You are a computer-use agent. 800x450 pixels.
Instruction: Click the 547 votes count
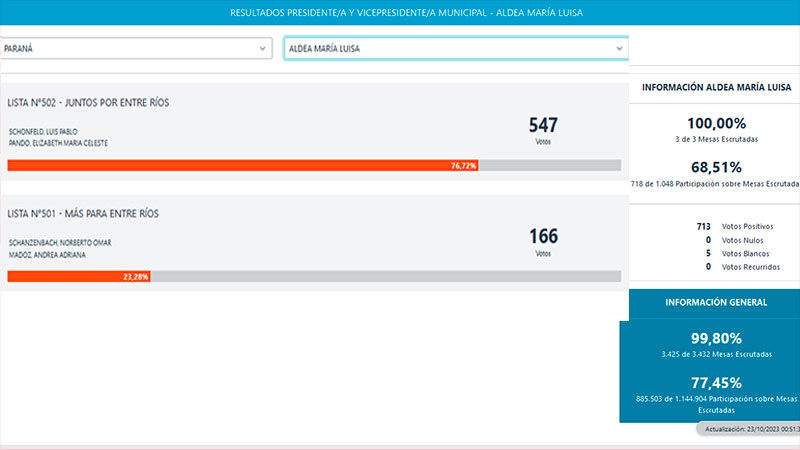click(x=543, y=125)
